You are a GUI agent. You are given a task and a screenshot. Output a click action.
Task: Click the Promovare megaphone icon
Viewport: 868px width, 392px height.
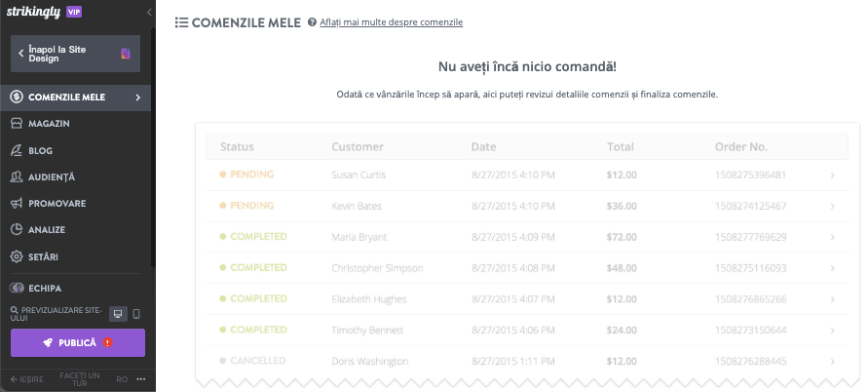click(17, 204)
